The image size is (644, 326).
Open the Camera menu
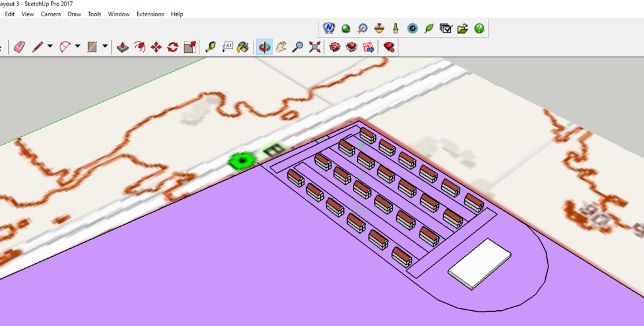click(x=50, y=14)
